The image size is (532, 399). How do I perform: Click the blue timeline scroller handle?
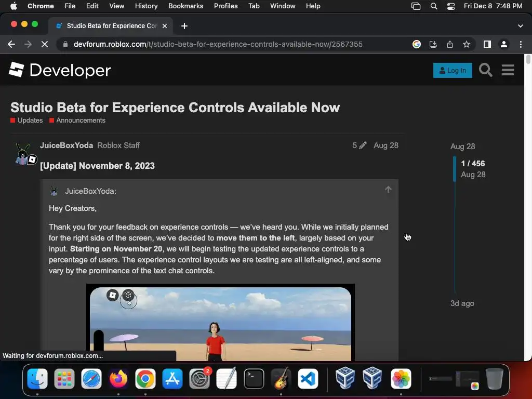[x=455, y=169]
